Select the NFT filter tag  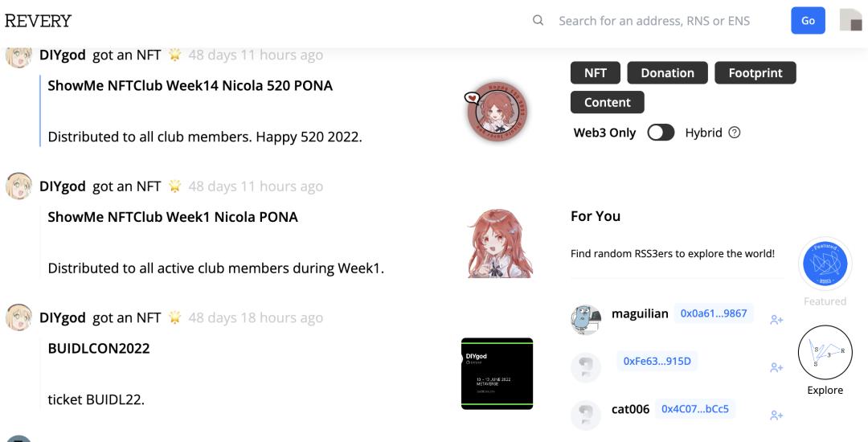596,73
